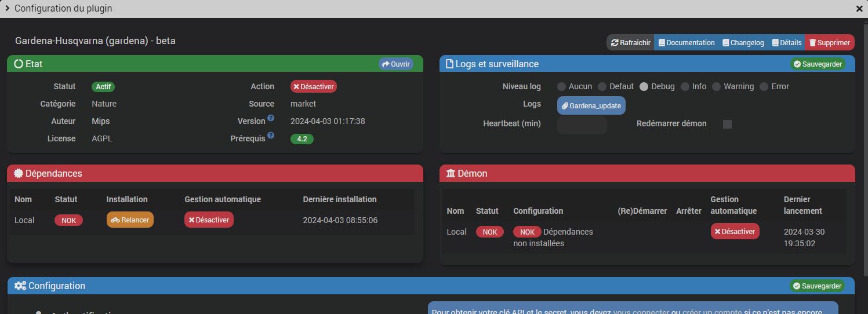
Task: Delete plugin with Supprimer button
Action: [829, 42]
